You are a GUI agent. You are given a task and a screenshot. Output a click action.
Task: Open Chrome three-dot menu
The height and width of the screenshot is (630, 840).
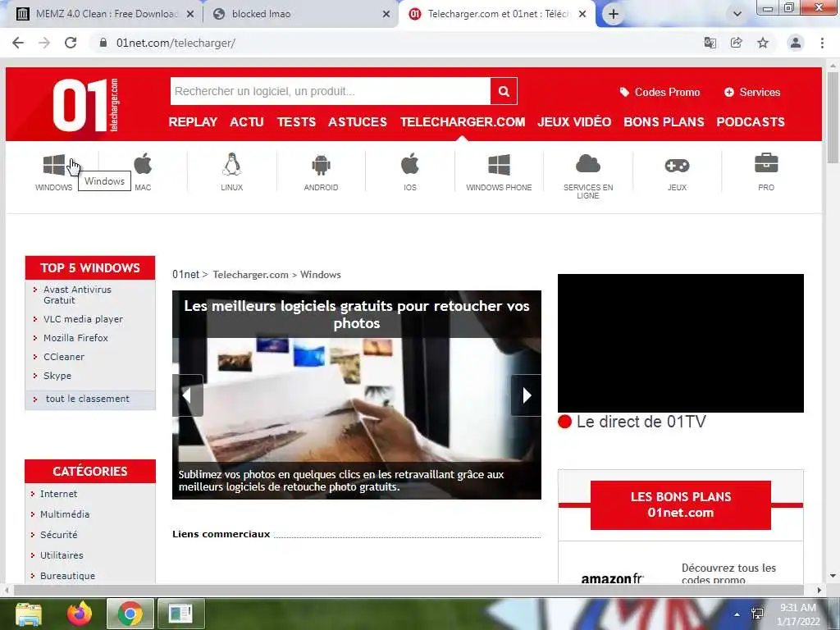822,43
